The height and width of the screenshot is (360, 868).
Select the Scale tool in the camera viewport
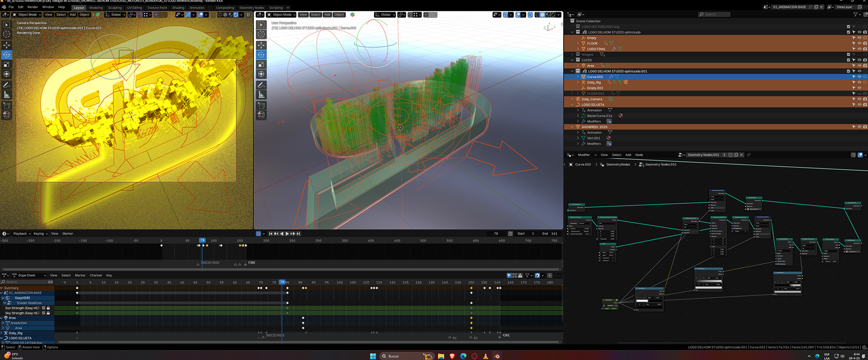point(7,65)
